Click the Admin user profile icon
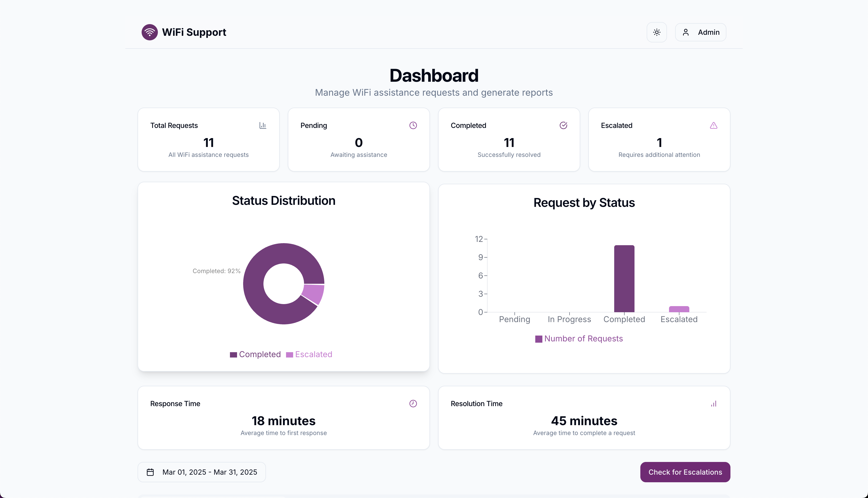 (x=685, y=32)
